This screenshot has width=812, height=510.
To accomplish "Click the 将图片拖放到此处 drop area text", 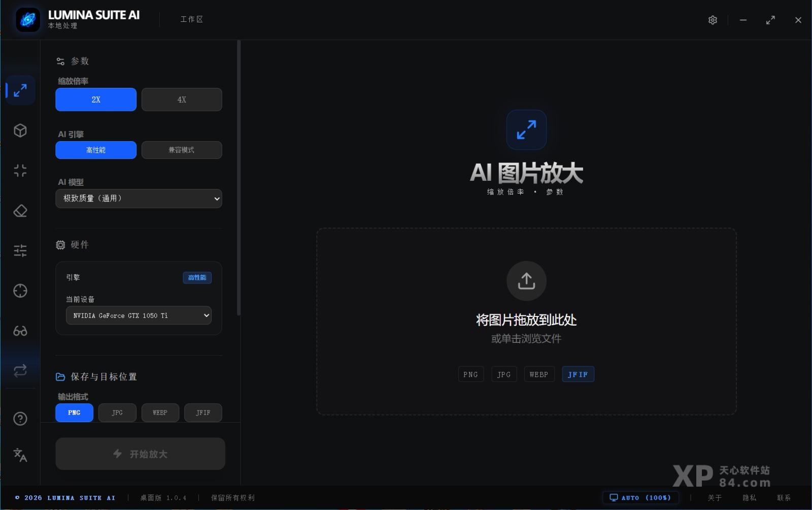I will pos(526,320).
